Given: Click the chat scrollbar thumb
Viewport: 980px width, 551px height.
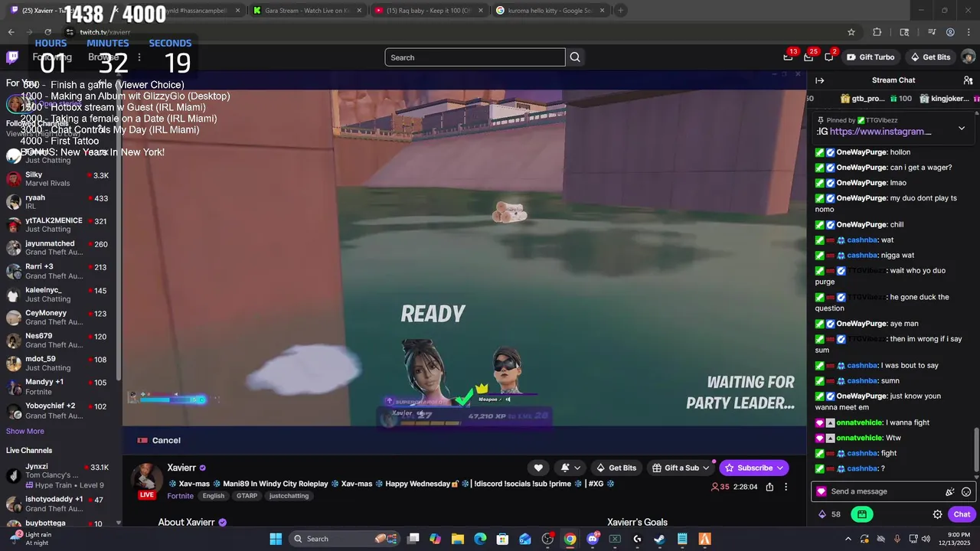Looking at the screenshot, I should tap(975, 450).
